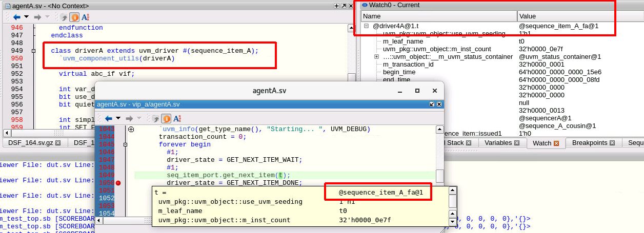The height and width of the screenshot is (233, 644).
Task: Go forward in main agentA.sv source pane
Action: coord(37,16)
